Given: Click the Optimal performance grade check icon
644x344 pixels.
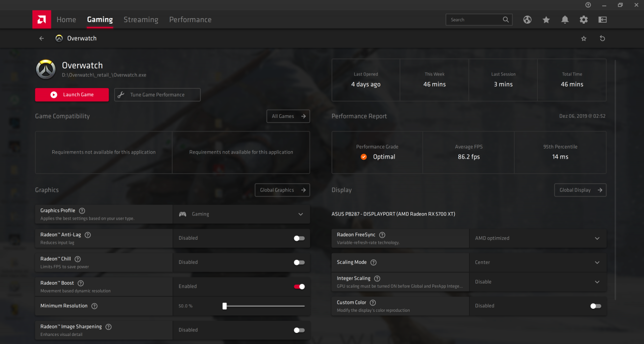Looking at the screenshot, I should pyautogui.click(x=364, y=157).
